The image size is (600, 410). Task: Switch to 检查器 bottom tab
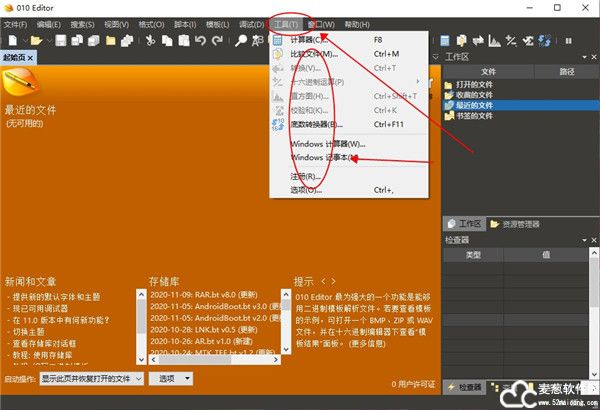point(464,387)
